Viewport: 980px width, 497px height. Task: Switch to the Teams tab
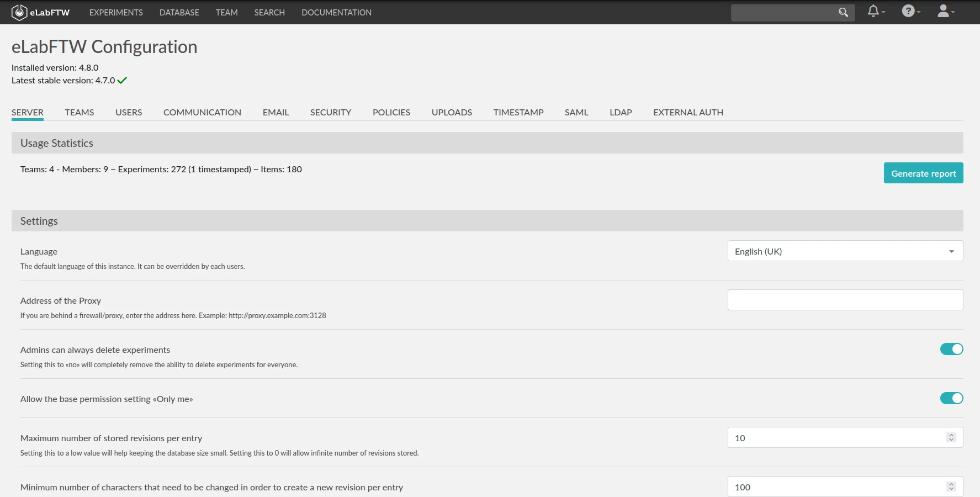click(x=80, y=112)
